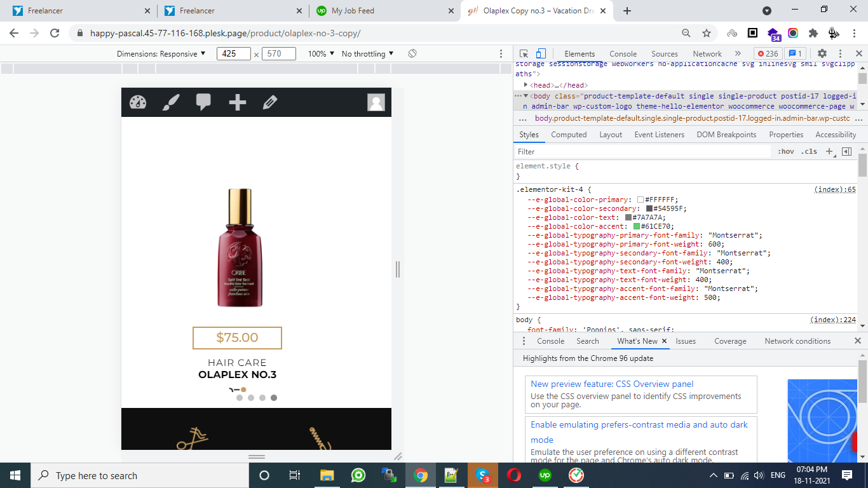Close the What's New drawer tab
Image resolution: width=868 pixels, height=488 pixels.
tap(665, 341)
